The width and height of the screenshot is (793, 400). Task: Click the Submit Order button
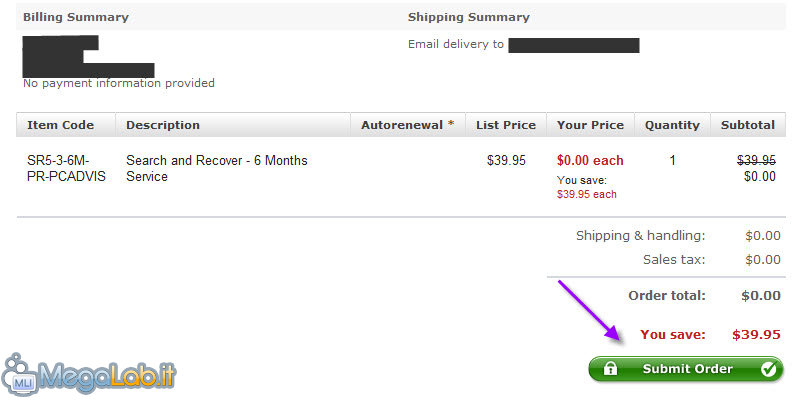click(x=685, y=369)
